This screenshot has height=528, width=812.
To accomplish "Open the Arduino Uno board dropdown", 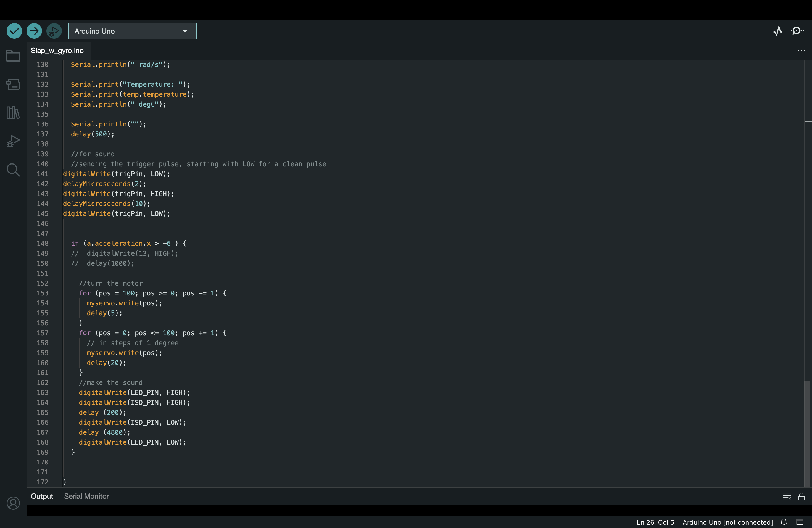I will pyautogui.click(x=132, y=31).
